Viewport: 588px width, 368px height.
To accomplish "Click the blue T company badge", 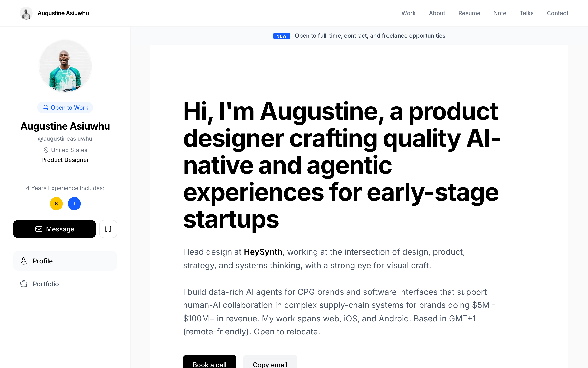I will 74,203.
